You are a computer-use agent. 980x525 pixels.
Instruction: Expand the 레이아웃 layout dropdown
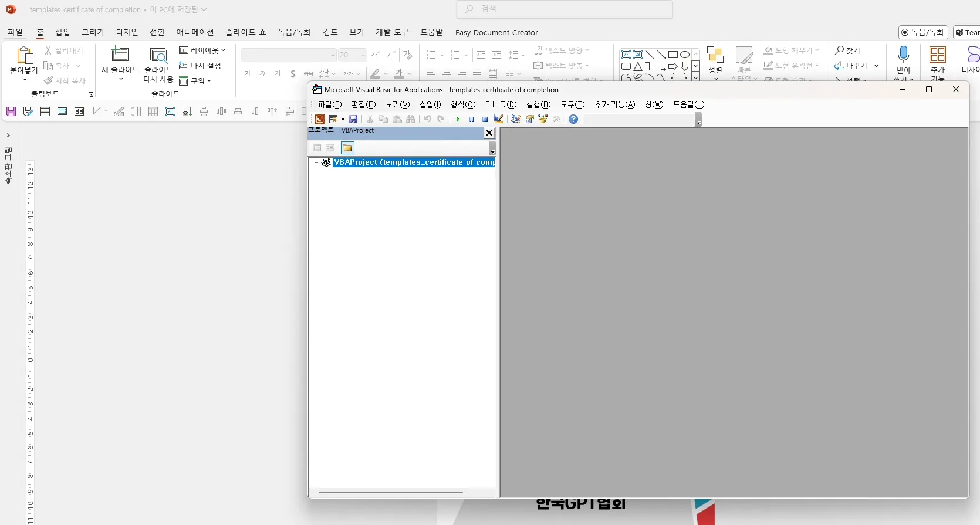[202, 50]
